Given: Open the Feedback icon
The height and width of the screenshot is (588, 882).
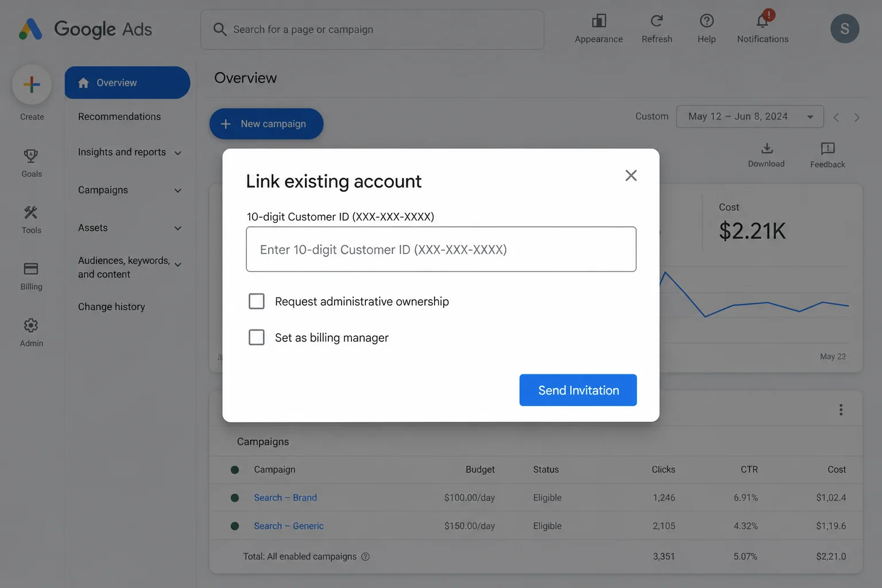Looking at the screenshot, I should (x=827, y=149).
